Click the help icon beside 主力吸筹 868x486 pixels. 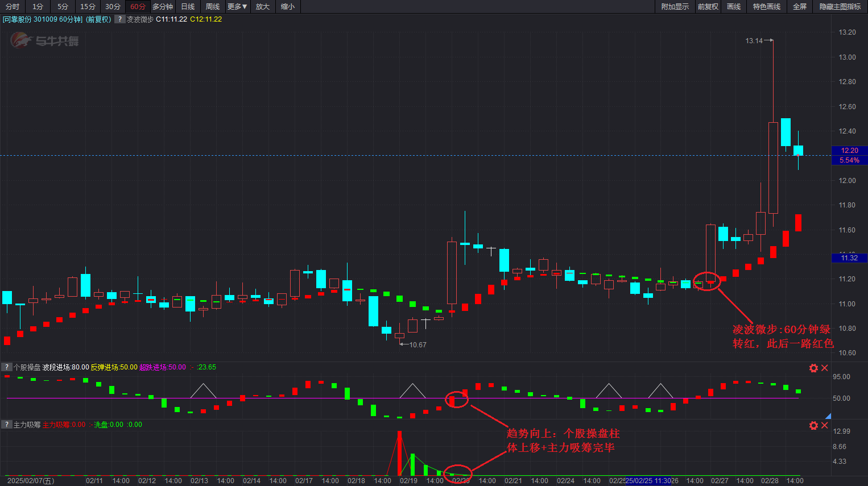click(6, 425)
